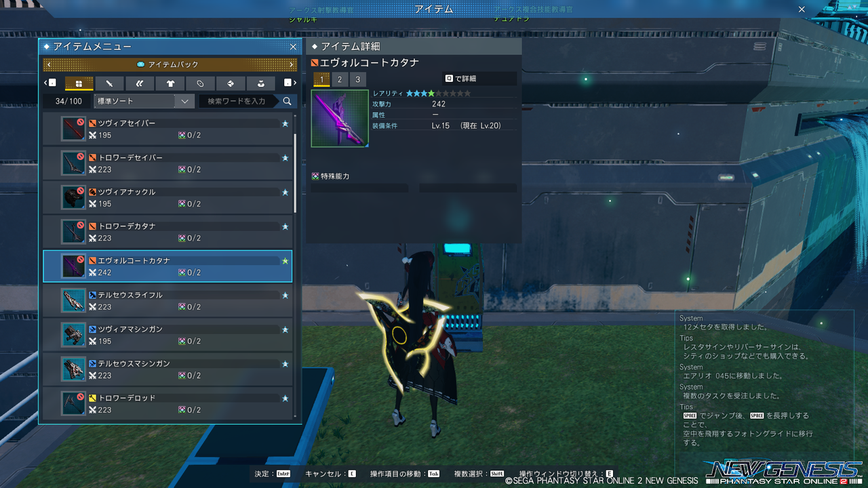Click the ツヴィアマシンガン item name

(x=131, y=329)
